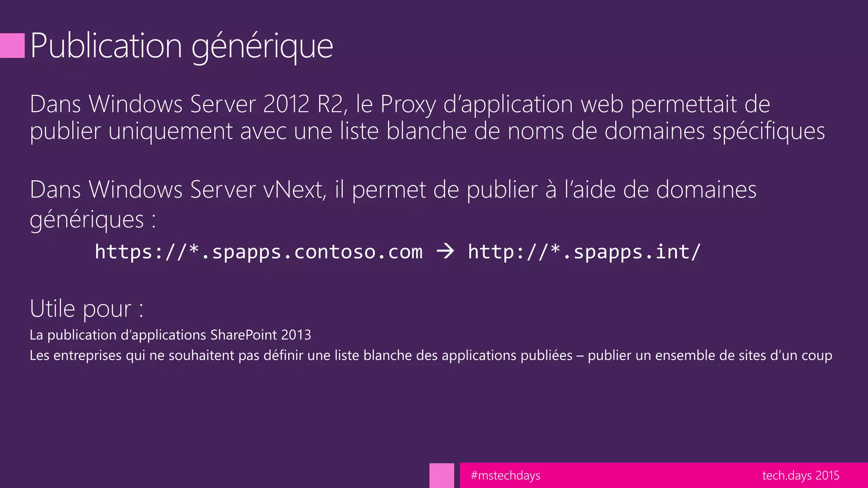Click the line starting "Les entreprises qui ne souhaitent"

[431, 355]
